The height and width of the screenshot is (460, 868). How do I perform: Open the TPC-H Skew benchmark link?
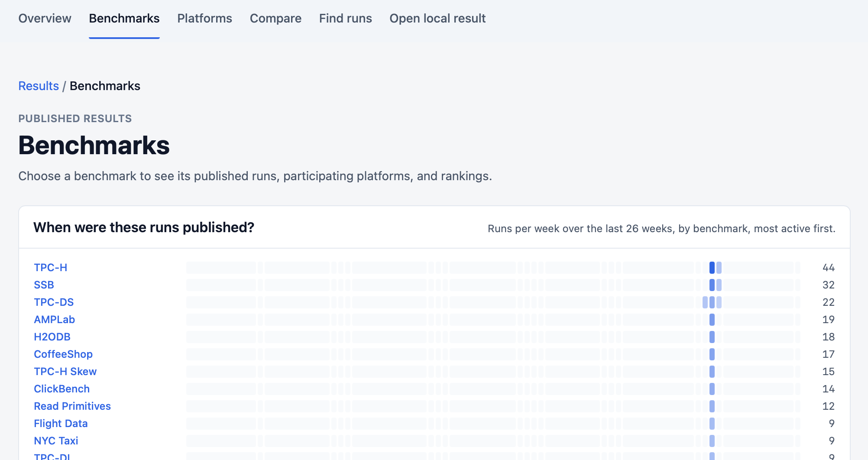tap(65, 372)
